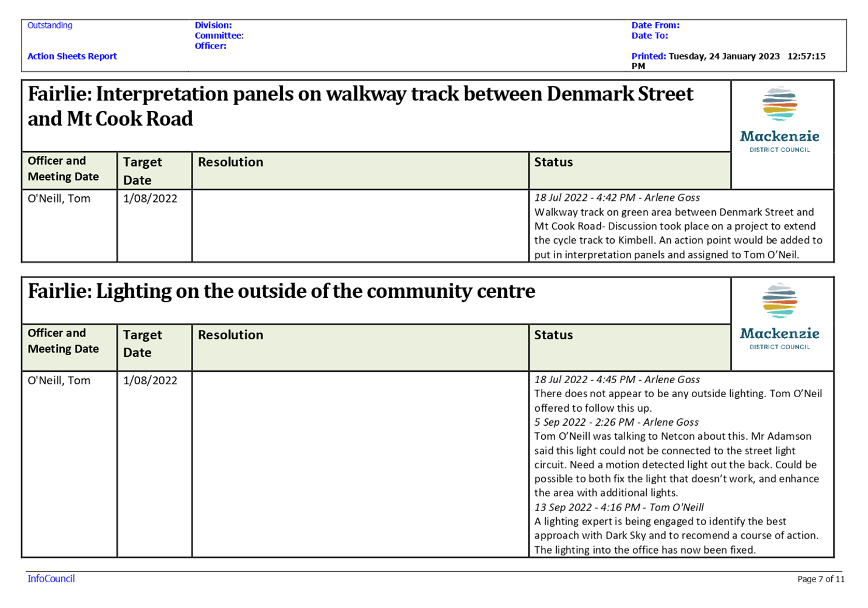Select the Status column header
The width and height of the screenshot is (868, 608).
tap(553, 162)
